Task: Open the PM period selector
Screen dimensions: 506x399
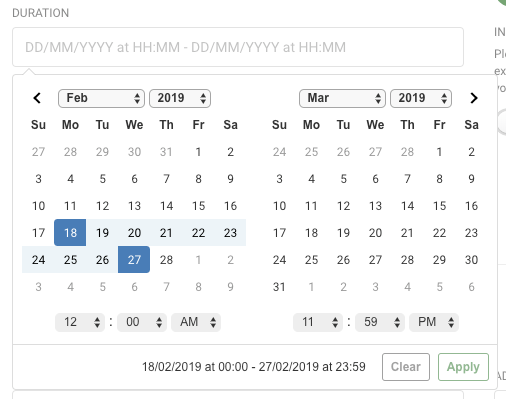Action: (434, 322)
